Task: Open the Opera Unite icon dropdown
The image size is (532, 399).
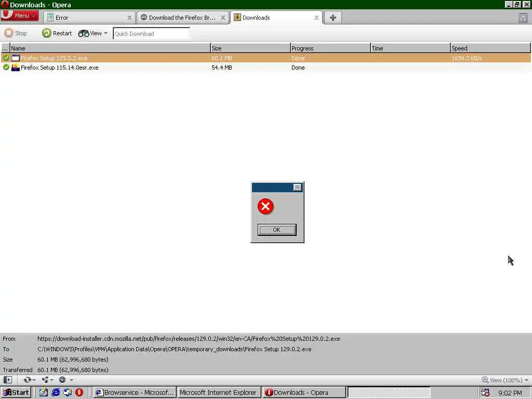Action: [x=47, y=380]
